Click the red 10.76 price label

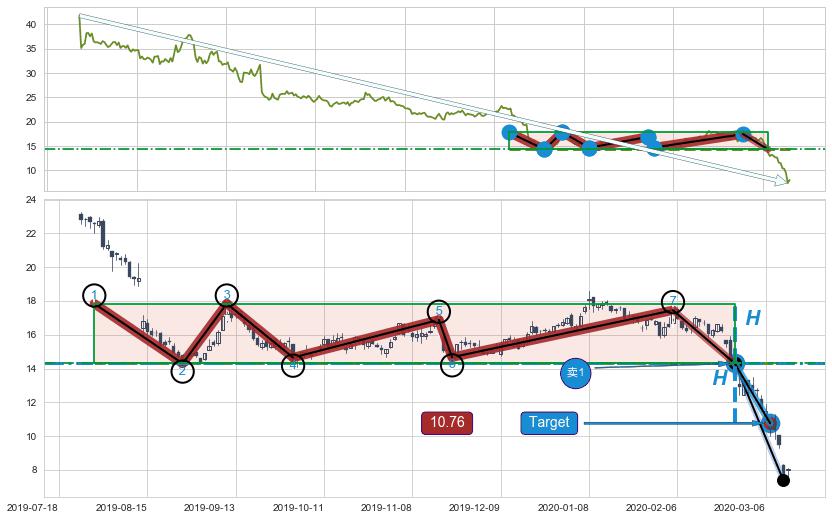(447, 423)
